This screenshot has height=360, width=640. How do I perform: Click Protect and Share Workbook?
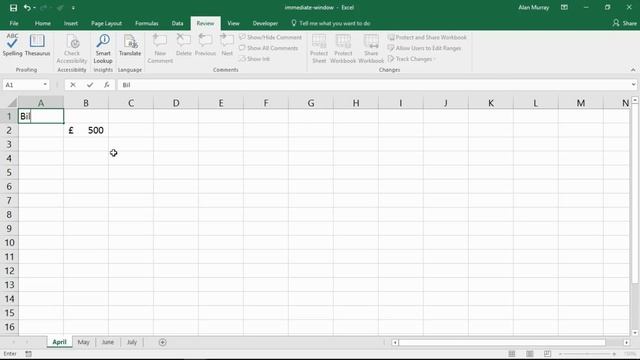point(427,37)
